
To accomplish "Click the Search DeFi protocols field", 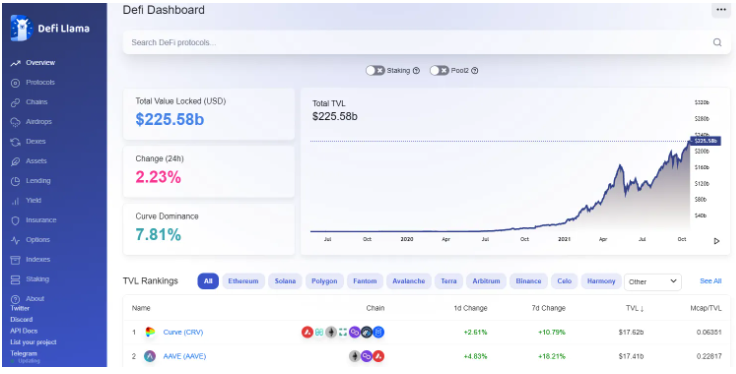I will tap(426, 42).
